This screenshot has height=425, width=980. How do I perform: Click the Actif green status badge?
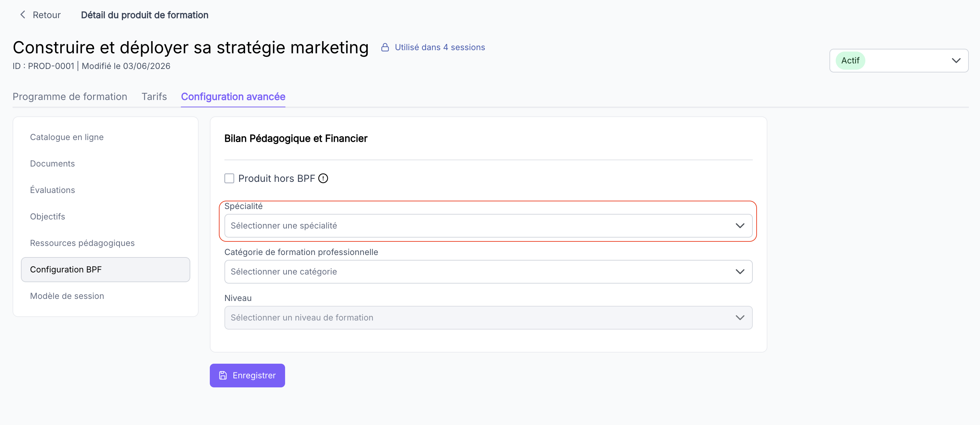(850, 61)
